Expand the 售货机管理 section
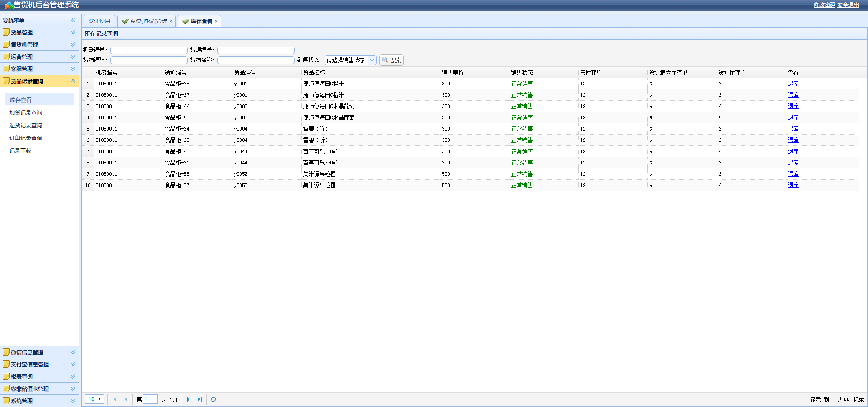This screenshot has width=868, height=407. (72, 44)
